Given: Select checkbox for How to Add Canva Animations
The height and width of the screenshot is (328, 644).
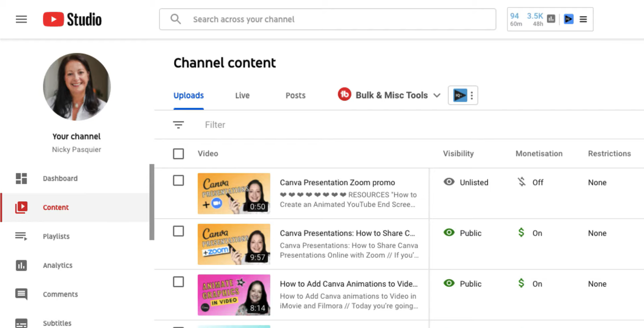Looking at the screenshot, I should coord(178,282).
